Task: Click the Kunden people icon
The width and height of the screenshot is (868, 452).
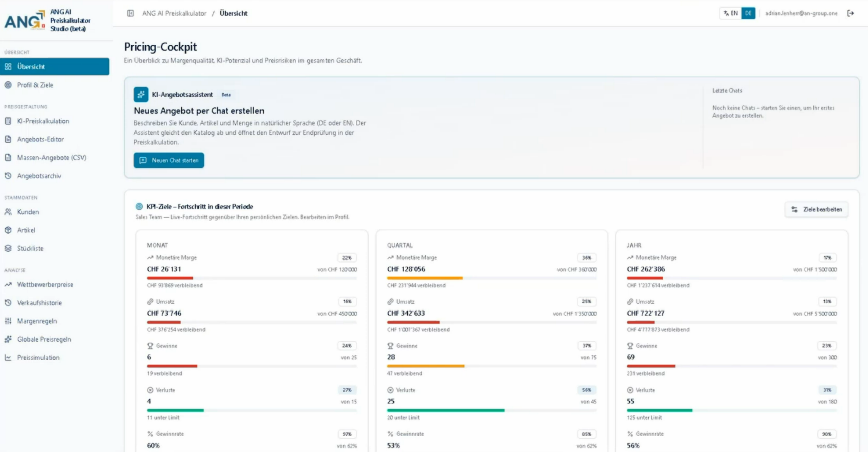Action: [x=8, y=212]
